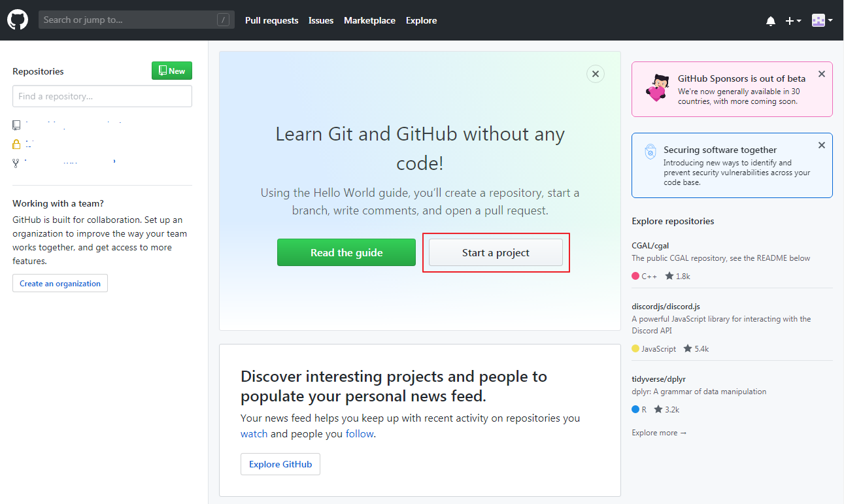The height and width of the screenshot is (504, 844).
Task: Click the security shield icon
Action: pyautogui.click(x=650, y=152)
